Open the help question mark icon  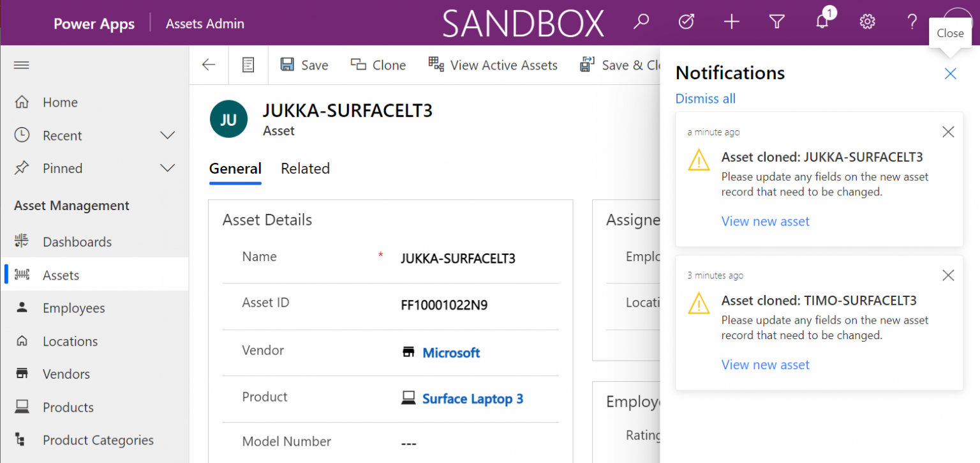[x=912, y=22]
